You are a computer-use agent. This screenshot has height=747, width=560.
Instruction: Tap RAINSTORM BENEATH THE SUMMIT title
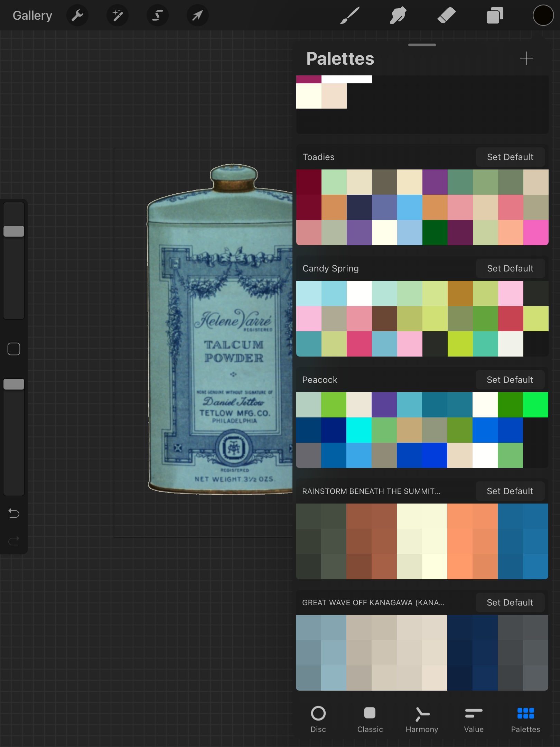point(371,491)
